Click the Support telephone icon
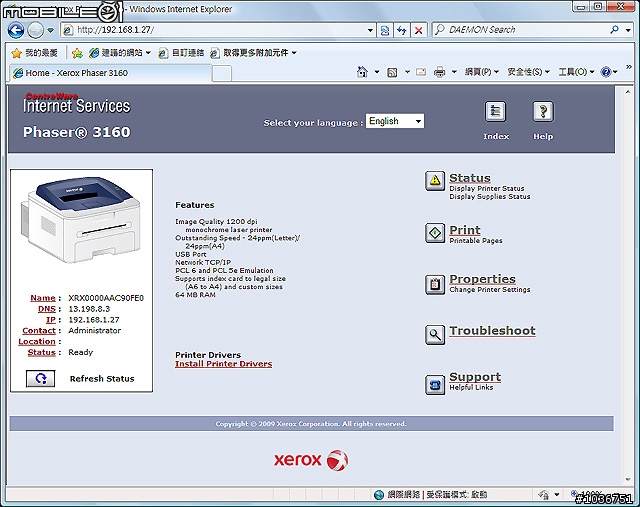Viewport: 640px width, 507px height. click(x=435, y=385)
